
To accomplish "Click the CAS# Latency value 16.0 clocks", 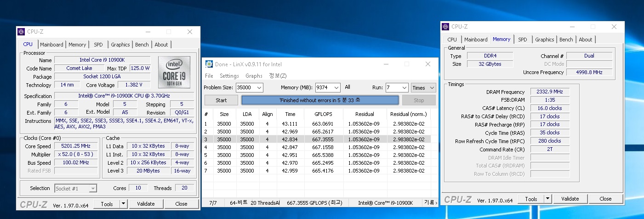I will coord(550,109).
